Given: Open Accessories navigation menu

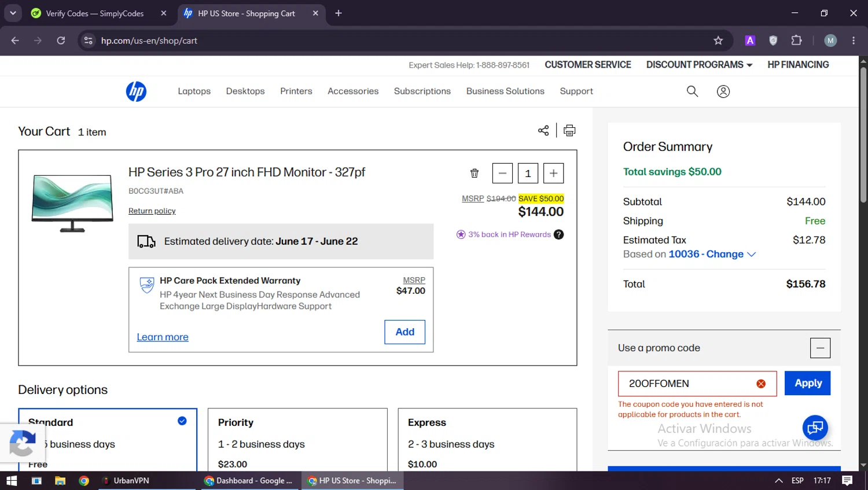Looking at the screenshot, I should click(353, 91).
